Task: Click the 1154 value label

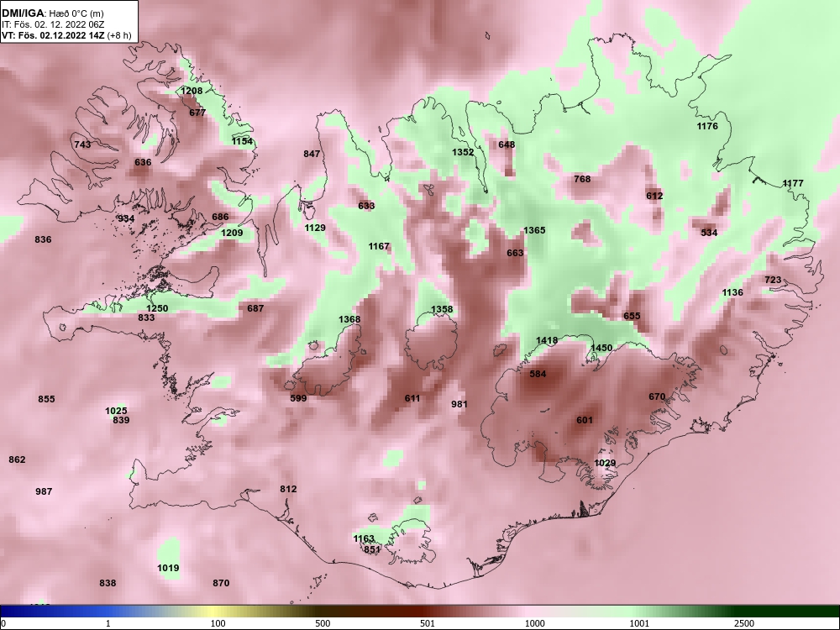Action: click(x=242, y=141)
